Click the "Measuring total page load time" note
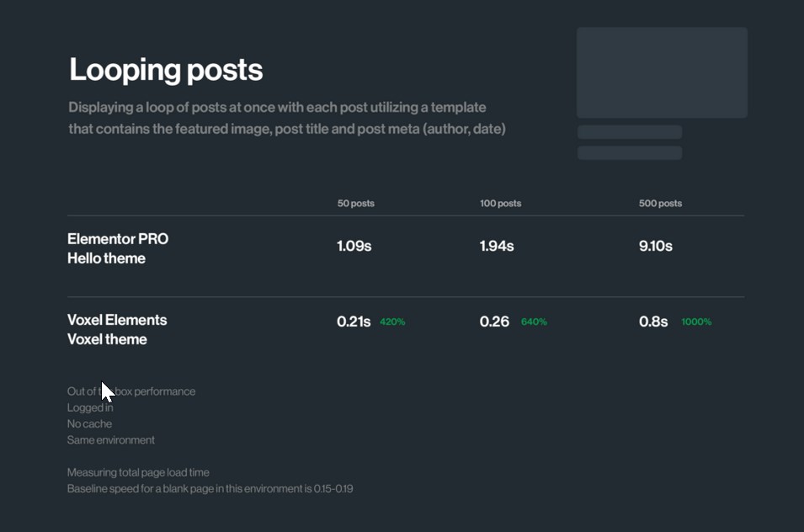Image resolution: width=804 pixels, height=532 pixels. (x=138, y=473)
